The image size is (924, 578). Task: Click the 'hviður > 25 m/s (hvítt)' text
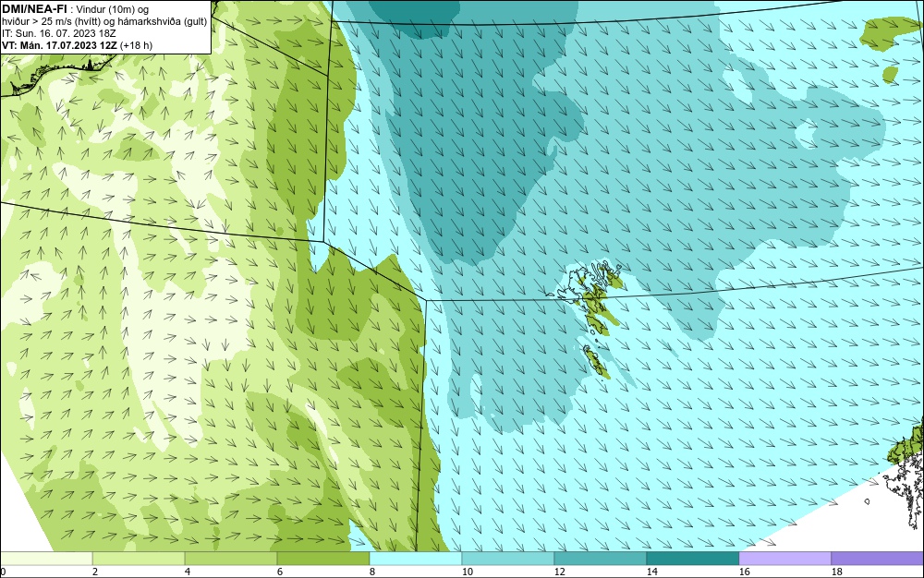pos(50,21)
